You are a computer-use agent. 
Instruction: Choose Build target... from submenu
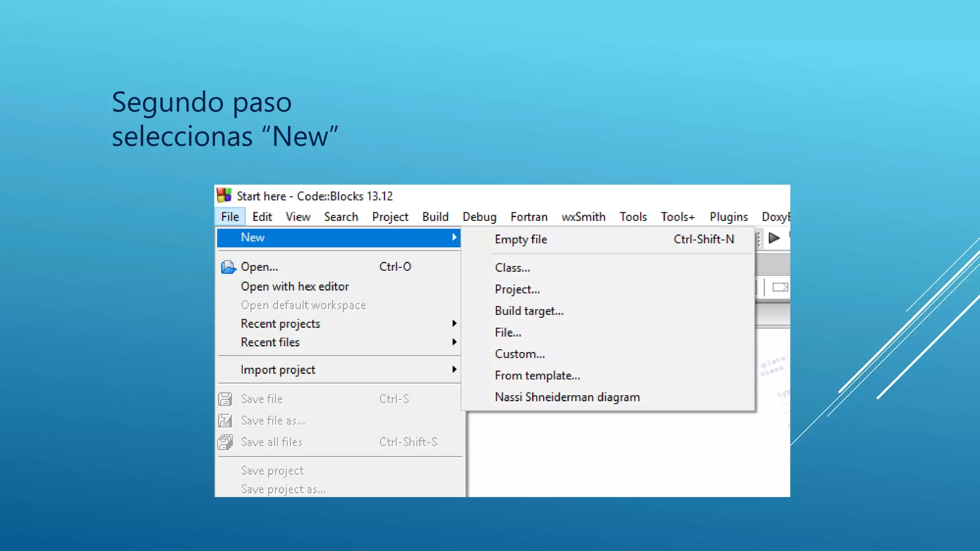[608, 311]
